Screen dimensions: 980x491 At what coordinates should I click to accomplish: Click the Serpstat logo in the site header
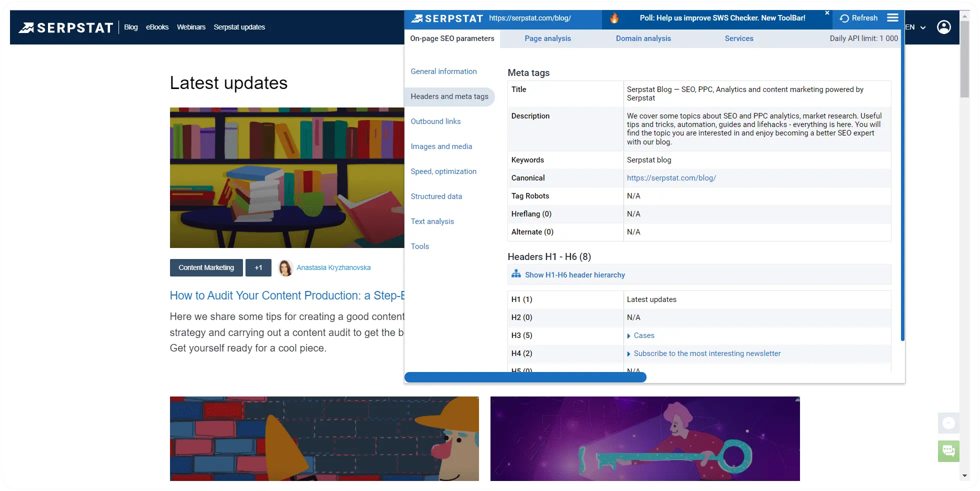[66, 27]
